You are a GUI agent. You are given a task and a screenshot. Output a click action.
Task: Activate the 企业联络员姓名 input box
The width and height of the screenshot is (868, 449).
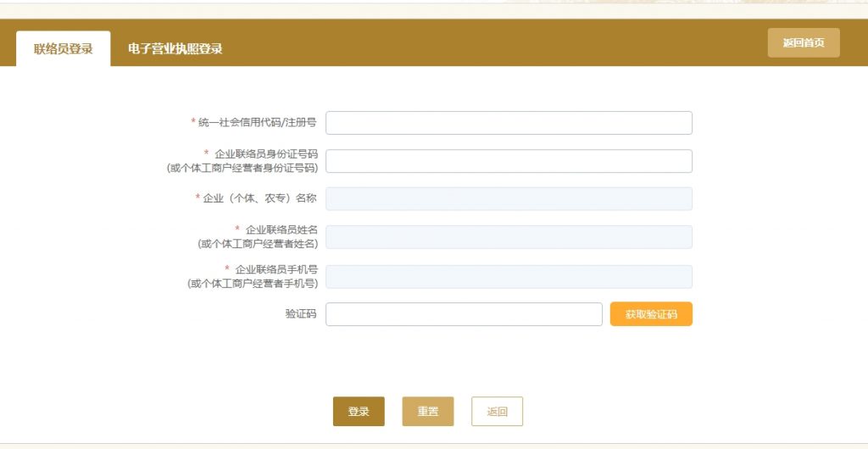tap(509, 236)
